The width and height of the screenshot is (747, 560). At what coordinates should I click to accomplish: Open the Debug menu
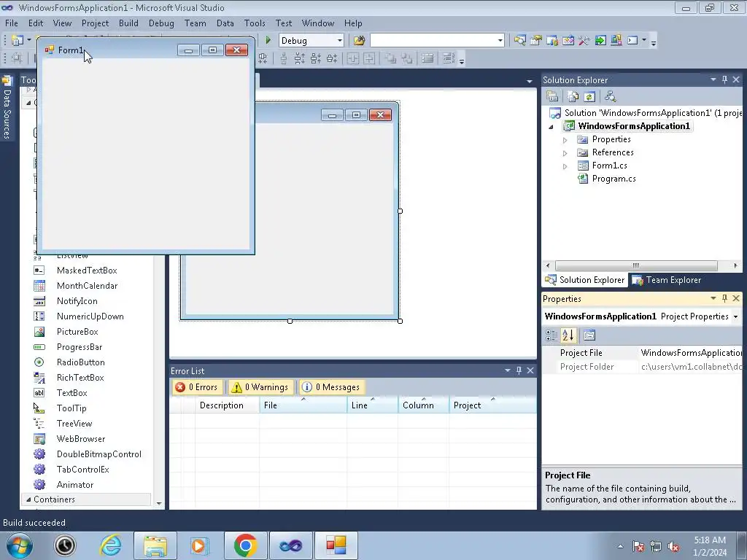(x=161, y=23)
